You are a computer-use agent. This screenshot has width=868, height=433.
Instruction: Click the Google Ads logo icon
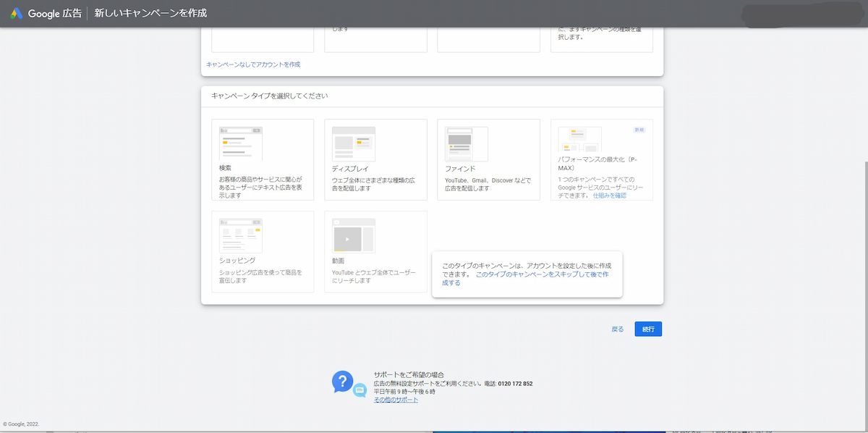click(x=16, y=14)
